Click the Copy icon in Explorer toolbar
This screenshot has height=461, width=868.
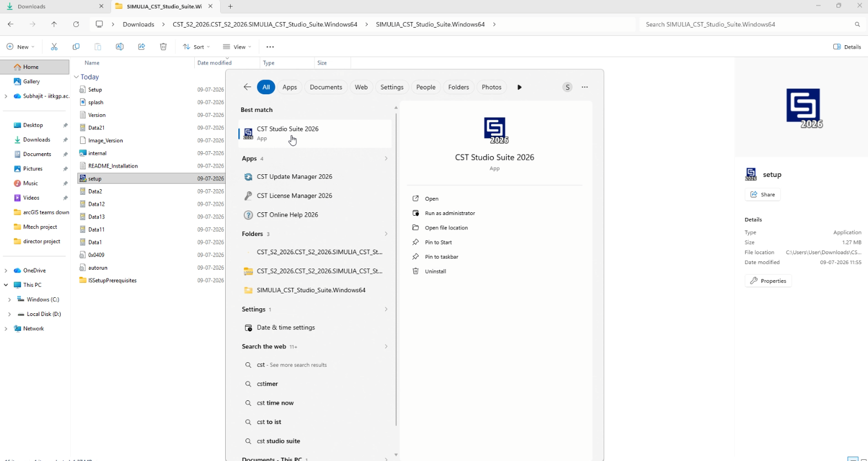tap(76, 47)
